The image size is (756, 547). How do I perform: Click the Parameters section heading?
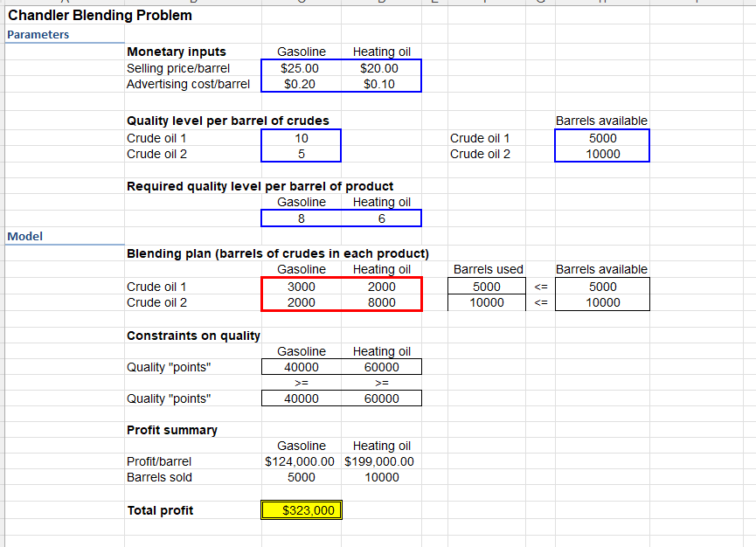pyautogui.click(x=38, y=35)
